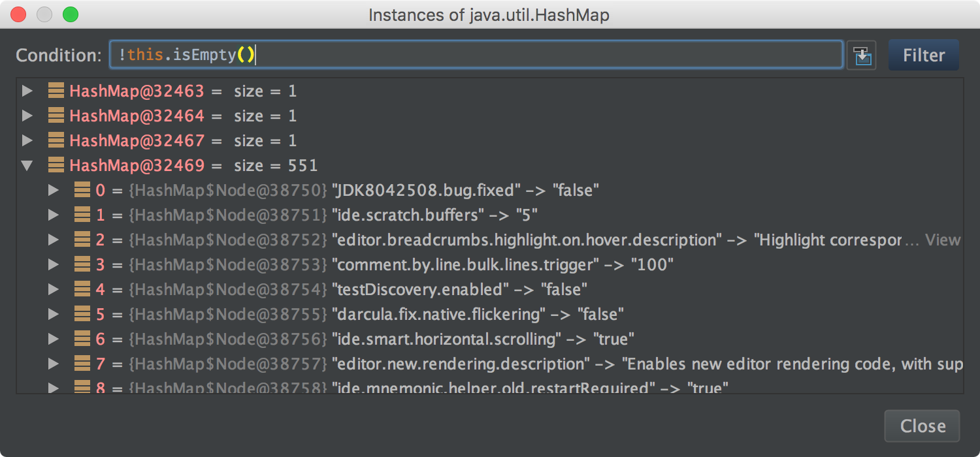Select the ide.smart.horizontal.scrolling entry
The width and height of the screenshot is (980, 457).
[x=446, y=339]
